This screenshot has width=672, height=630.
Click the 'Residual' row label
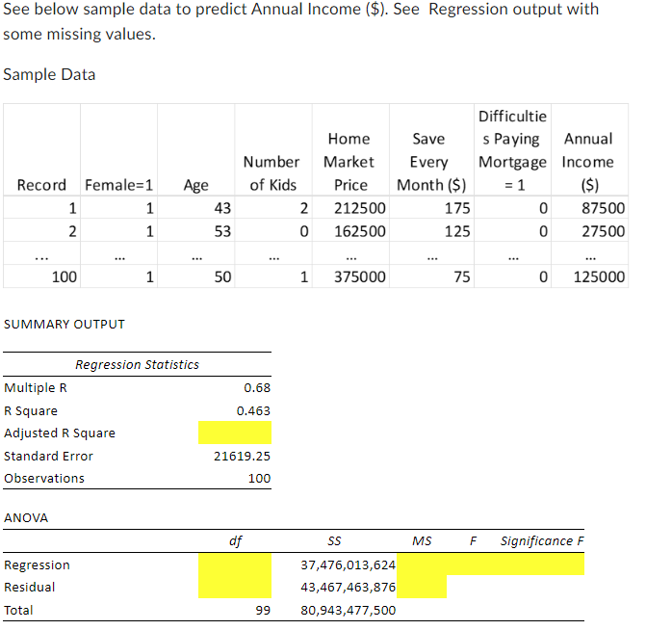click(x=30, y=587)
